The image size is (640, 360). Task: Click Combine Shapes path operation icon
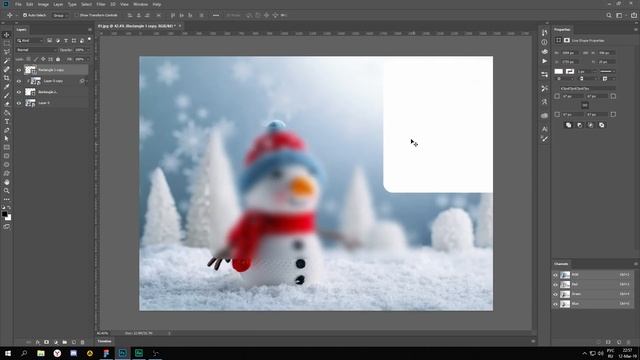tap(569, 125)
